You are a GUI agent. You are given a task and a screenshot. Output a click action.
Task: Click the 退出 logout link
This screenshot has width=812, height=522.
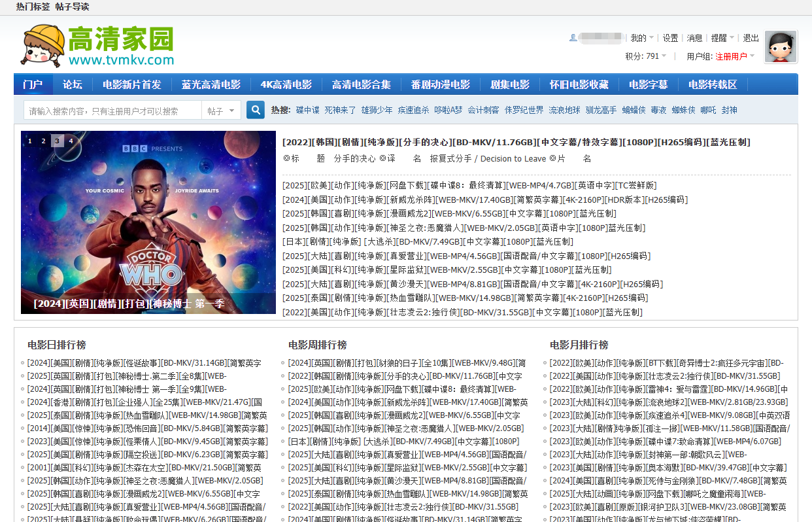pyautogui.click(x=751, y=38)
